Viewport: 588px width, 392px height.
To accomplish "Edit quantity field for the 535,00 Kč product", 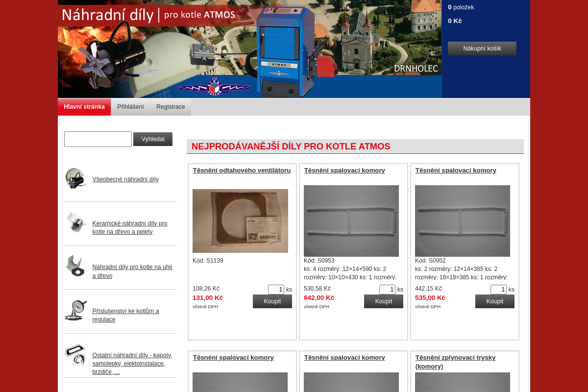I will (x=498, y=290).
